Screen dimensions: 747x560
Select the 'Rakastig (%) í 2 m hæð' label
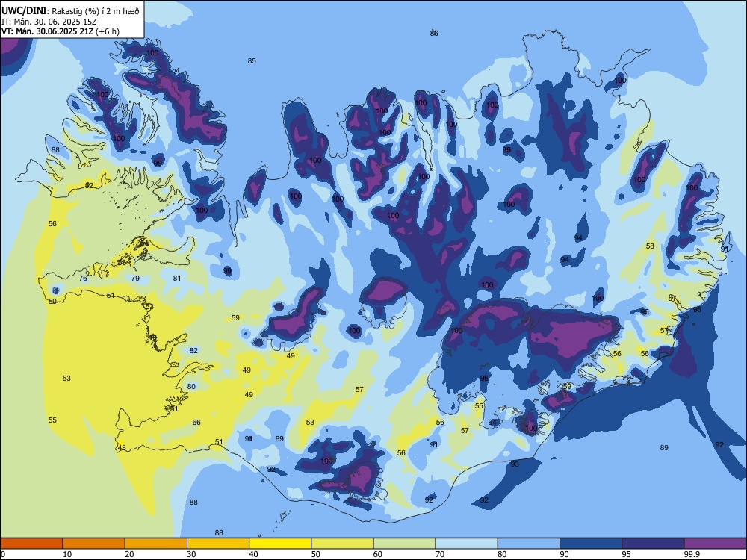(x=96, y=11)
